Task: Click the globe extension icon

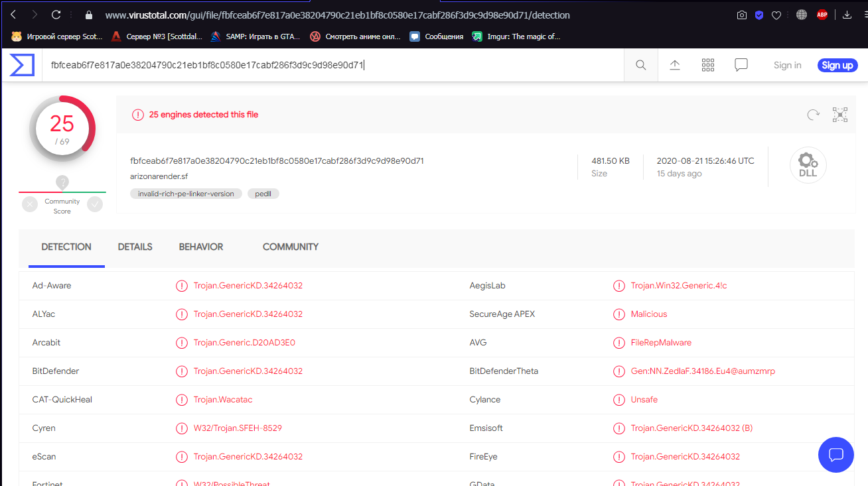Action: [x=802, y=15]
